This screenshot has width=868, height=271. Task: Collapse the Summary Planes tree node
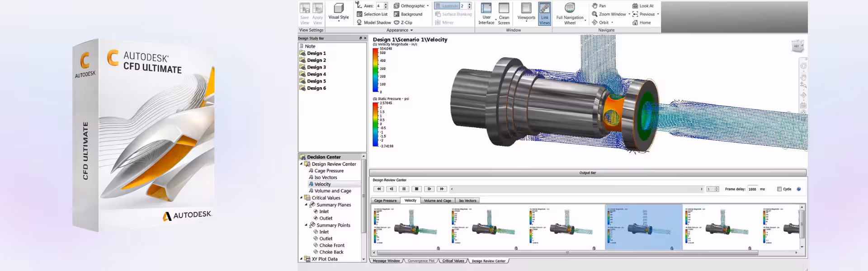click(306, 205)
